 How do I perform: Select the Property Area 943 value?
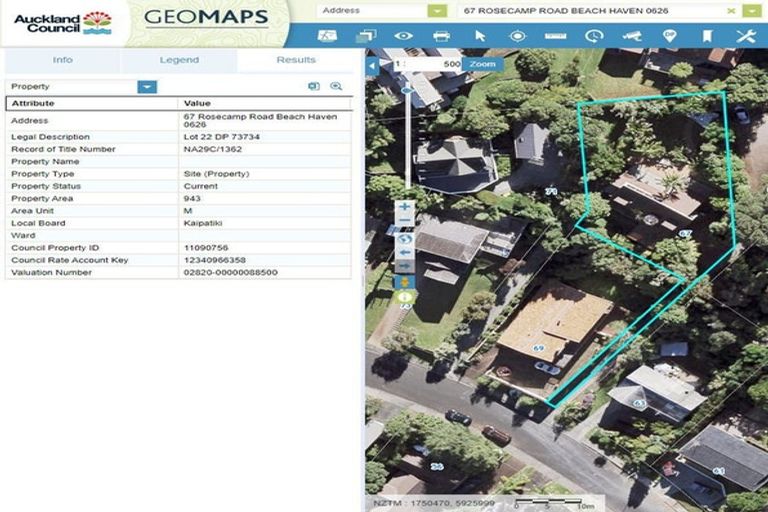click(x=192, y=198)
